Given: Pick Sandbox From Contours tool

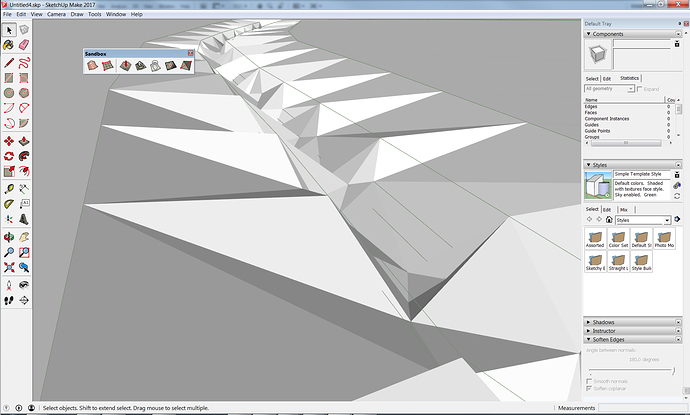Looking at the screenshot, I should pos(92,66).
